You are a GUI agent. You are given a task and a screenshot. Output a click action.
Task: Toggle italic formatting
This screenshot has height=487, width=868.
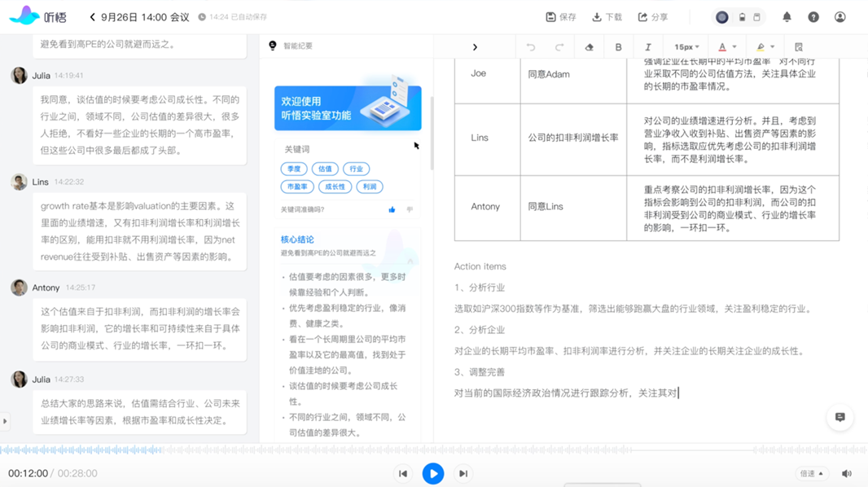tap(647, 47)
